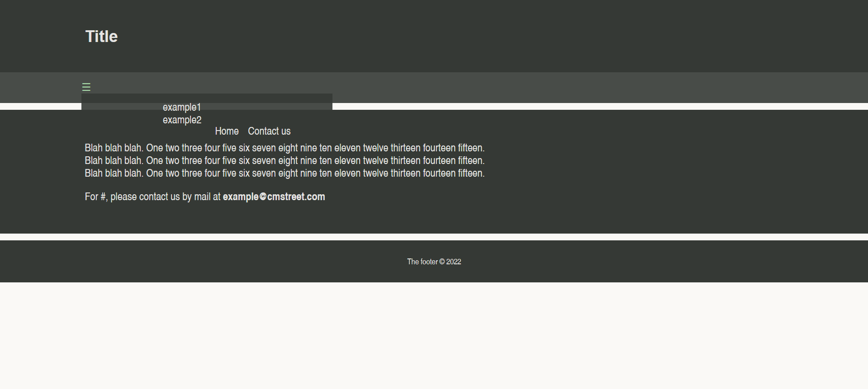Go to the Home menu link
This screenshot has height=389, width=868.
coord(227,131)
